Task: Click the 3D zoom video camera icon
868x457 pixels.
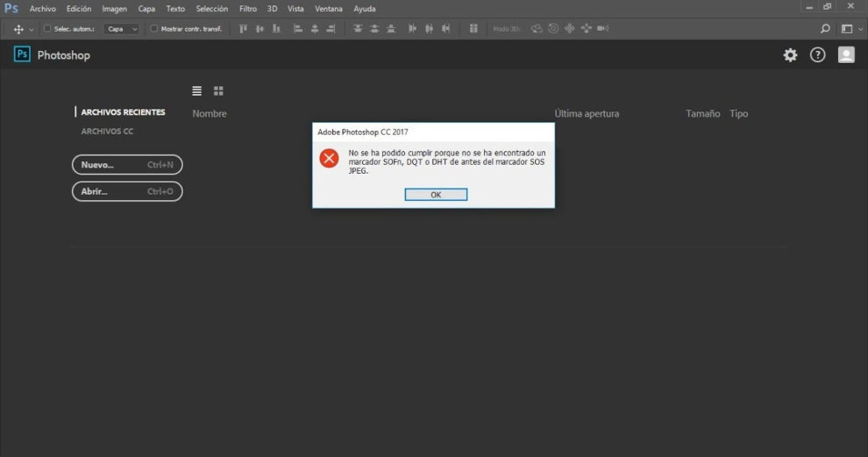Action: 603,29
